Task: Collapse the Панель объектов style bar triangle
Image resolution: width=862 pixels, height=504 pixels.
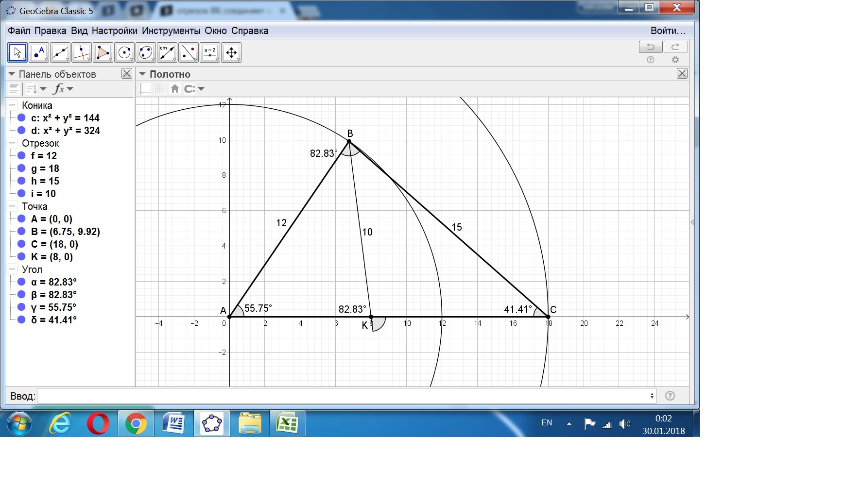Action: click(x=12, y=74)
